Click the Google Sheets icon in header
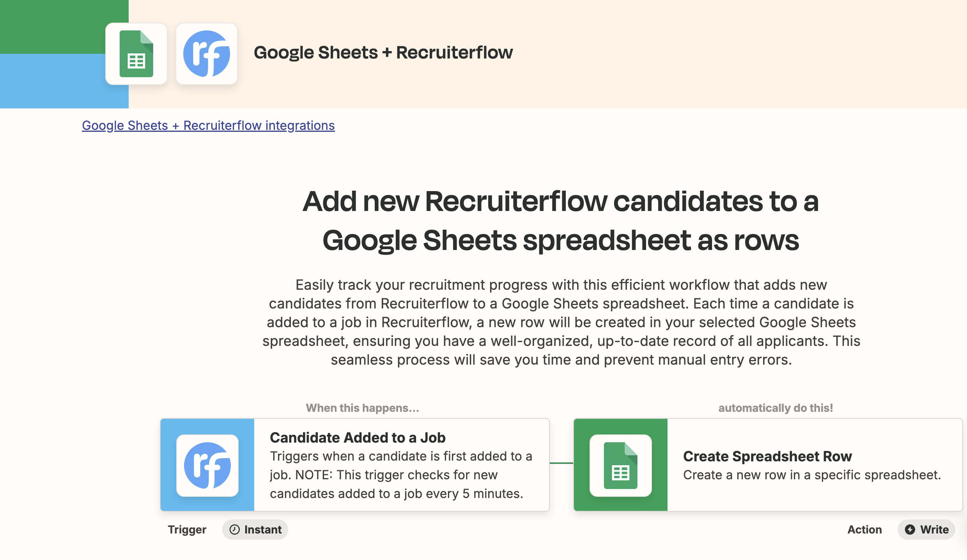Screen dimensions: 967x560 tap(136, 54)
